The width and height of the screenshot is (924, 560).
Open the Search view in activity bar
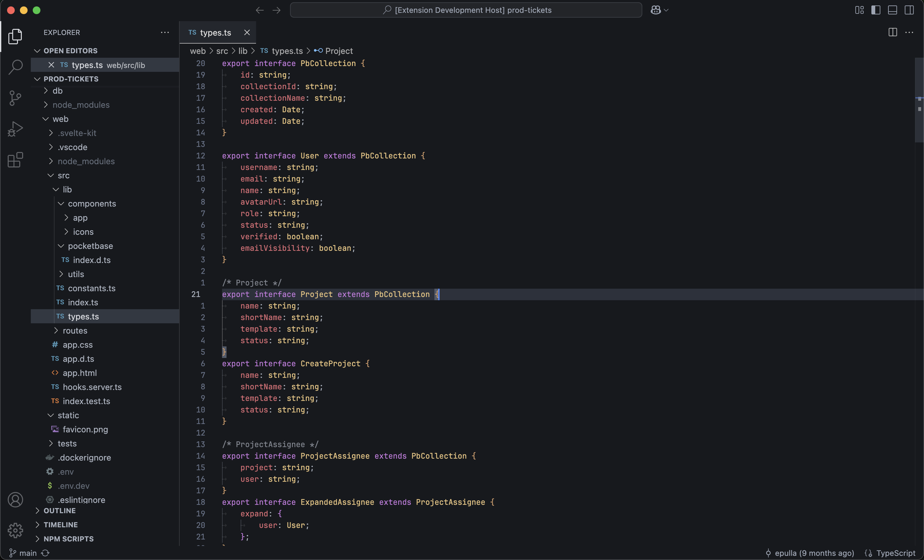click(x=15, y=67)
